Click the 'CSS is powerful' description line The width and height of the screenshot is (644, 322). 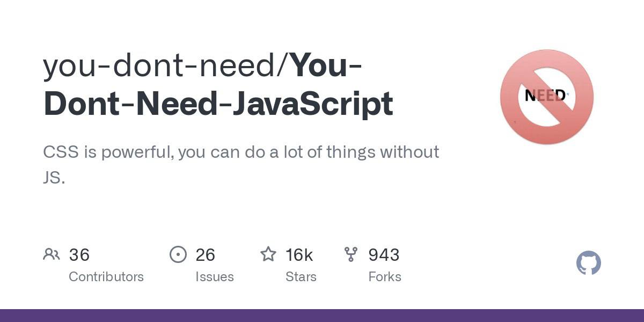point(241,152)
